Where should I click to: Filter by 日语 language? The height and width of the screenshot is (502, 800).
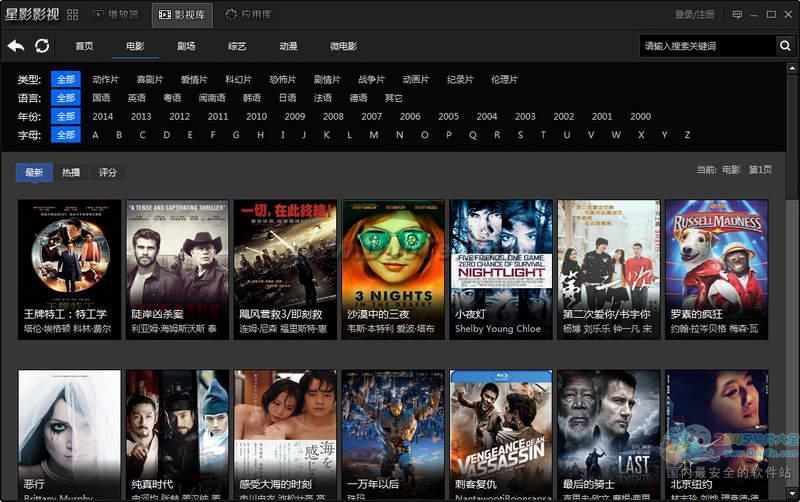coord(287,97)
